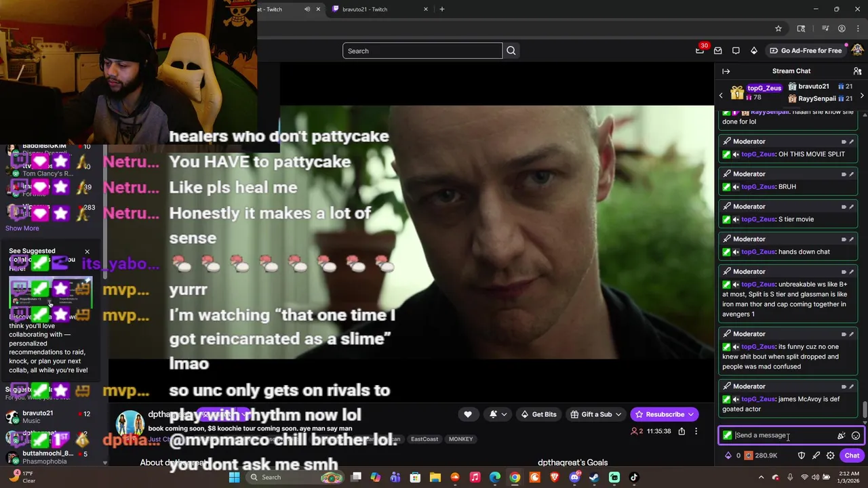Open the user avatar menu at top right

coord(857,51)
